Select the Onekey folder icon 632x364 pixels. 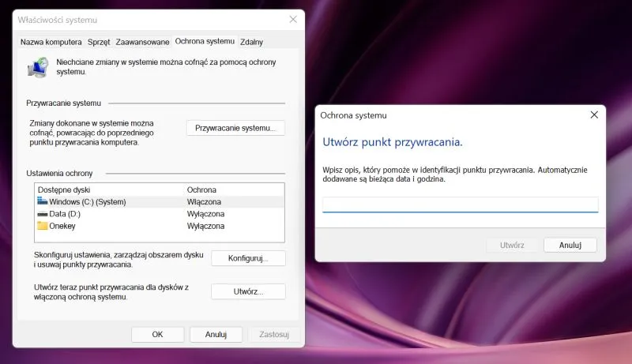[x=43, y=226]
